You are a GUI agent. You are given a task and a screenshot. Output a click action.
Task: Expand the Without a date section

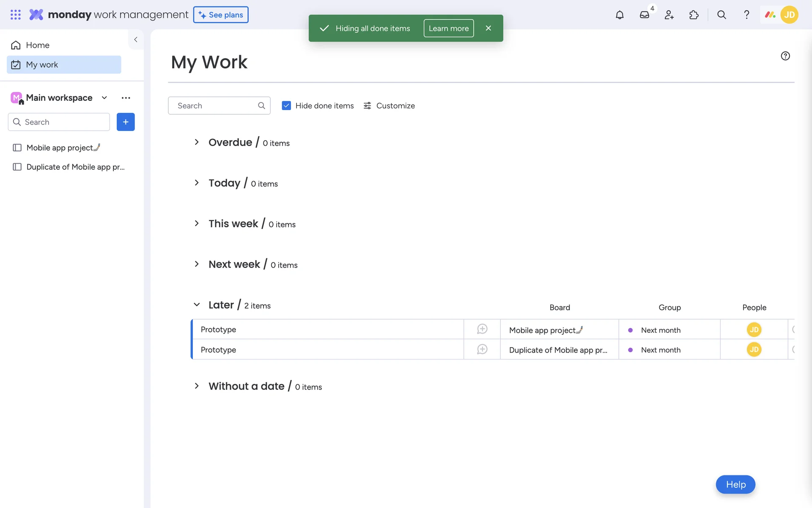(197, 386)
